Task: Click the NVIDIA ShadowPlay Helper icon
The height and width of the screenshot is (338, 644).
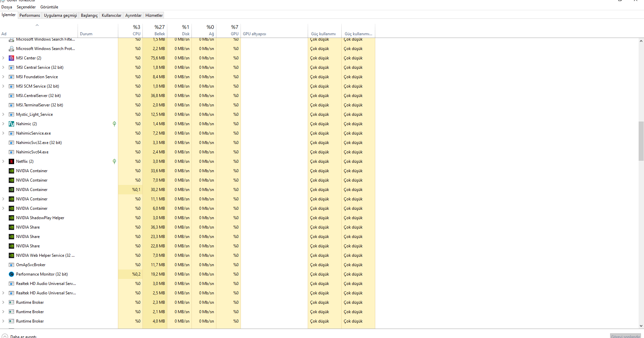Action: [x=11, y=218]
